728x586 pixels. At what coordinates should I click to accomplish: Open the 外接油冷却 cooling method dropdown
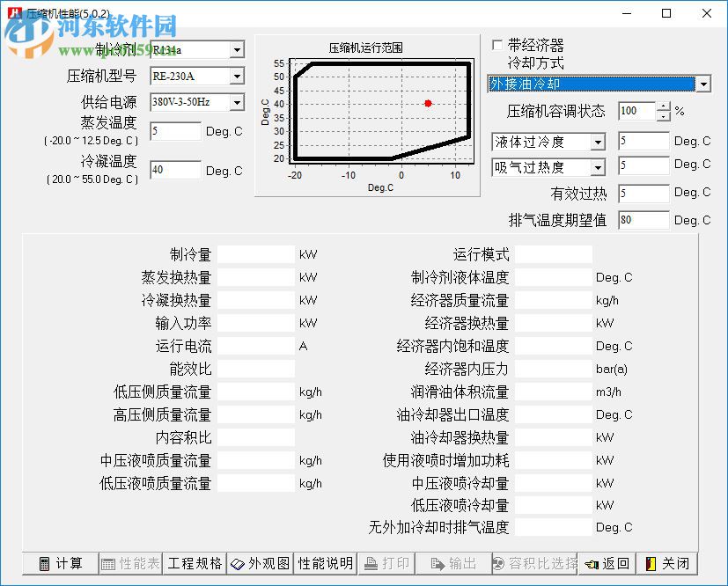point(703,84)
